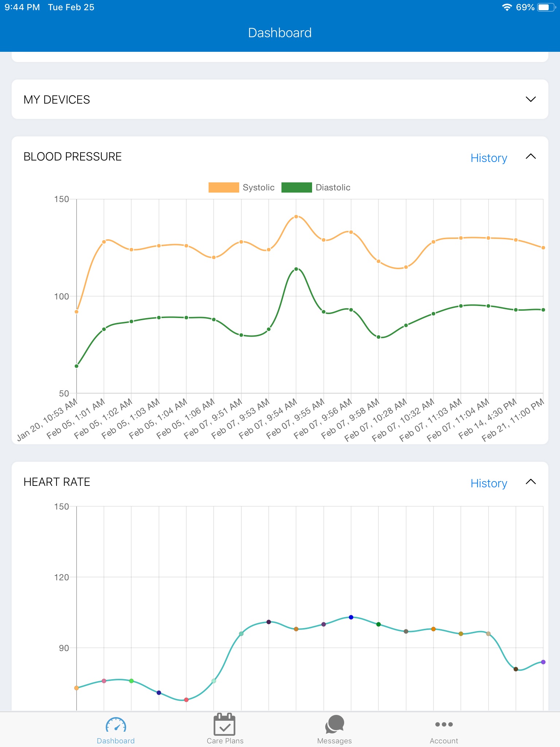Tap the brown heart rate point near 80

(x=516, y=669)
